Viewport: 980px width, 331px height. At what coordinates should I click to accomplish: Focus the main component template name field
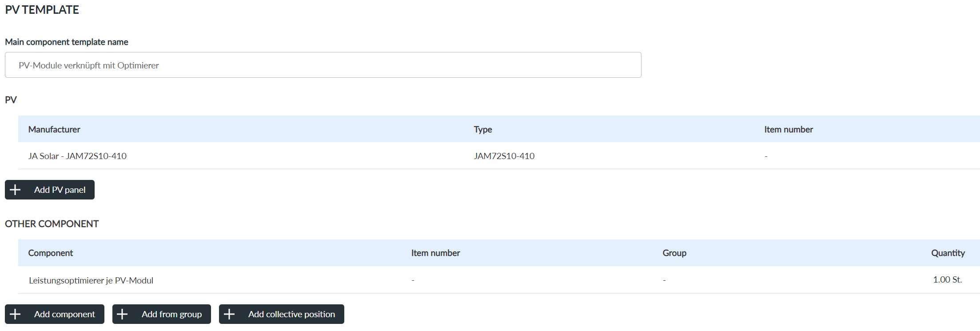coord(323,65)
